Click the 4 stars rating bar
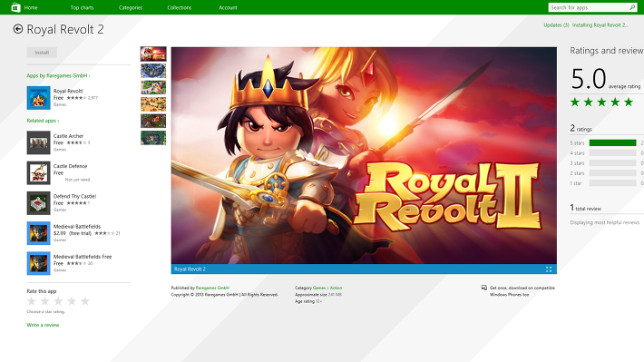 (x=612, y=152)
